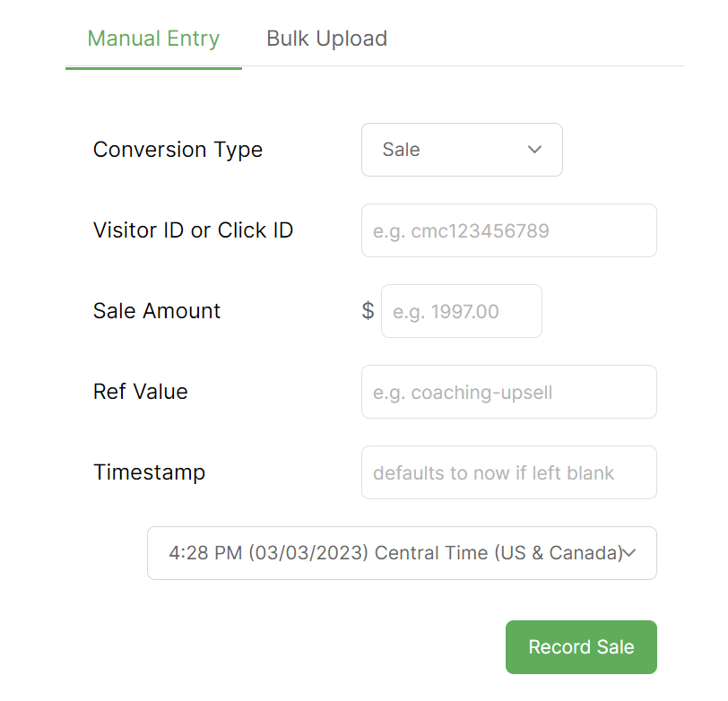Select the Manual Entry tab

click(153, 39)
